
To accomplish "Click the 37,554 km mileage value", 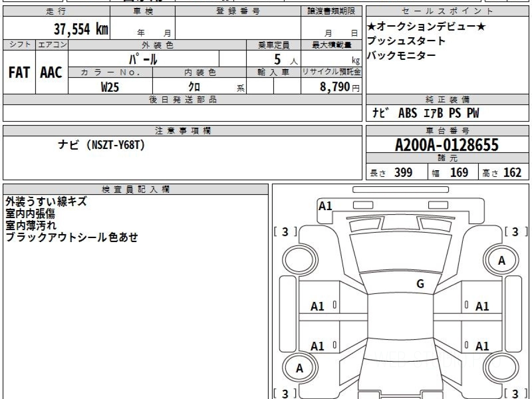I will (x=81, y=30).
